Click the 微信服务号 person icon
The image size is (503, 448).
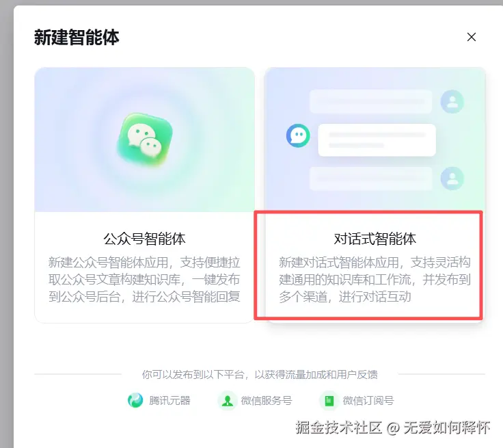point(228,401)
